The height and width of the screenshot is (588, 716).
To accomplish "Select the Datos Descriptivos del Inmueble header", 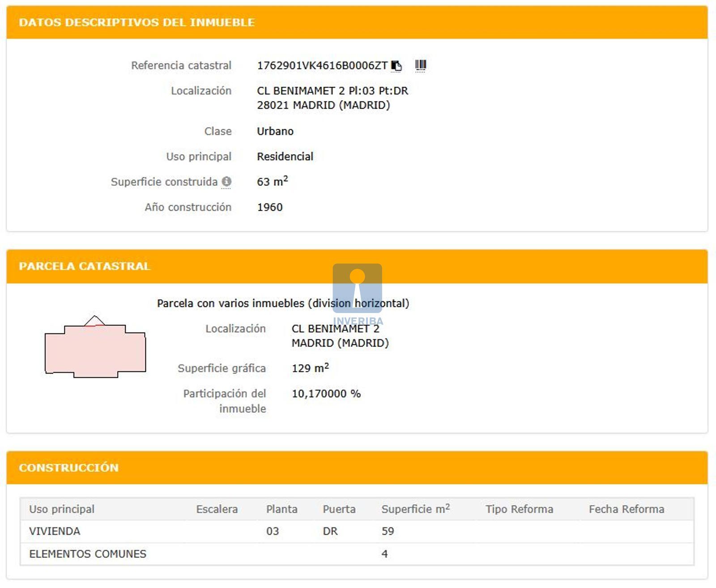I will click(136, 22).
